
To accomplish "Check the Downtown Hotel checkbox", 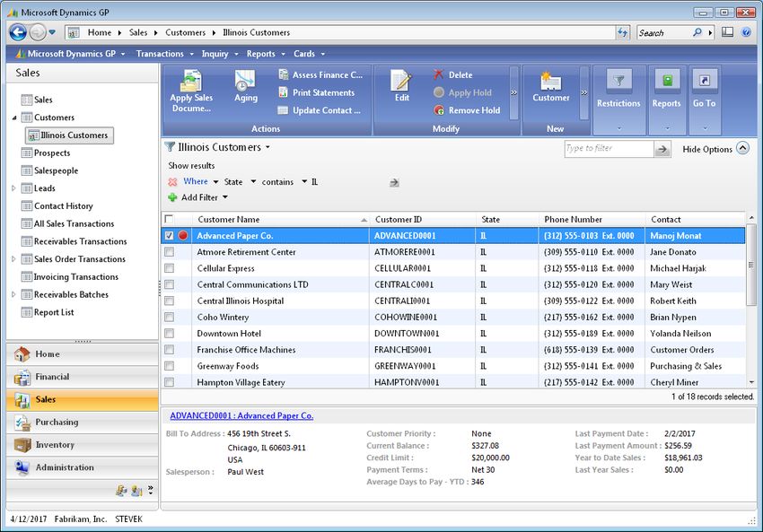I will point(169,333).
